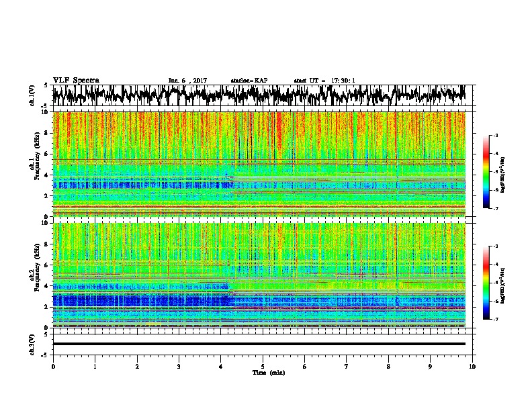The width and height of the screenshot is (532, 411).
Task: Click the "8" tick on ch.2 frequency axis
Action: pyautogui.click(x=48, y=244)
